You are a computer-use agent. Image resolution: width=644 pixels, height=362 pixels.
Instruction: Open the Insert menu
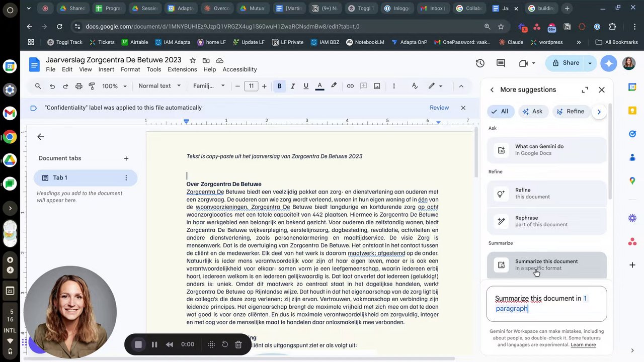(x=106, y=69)
